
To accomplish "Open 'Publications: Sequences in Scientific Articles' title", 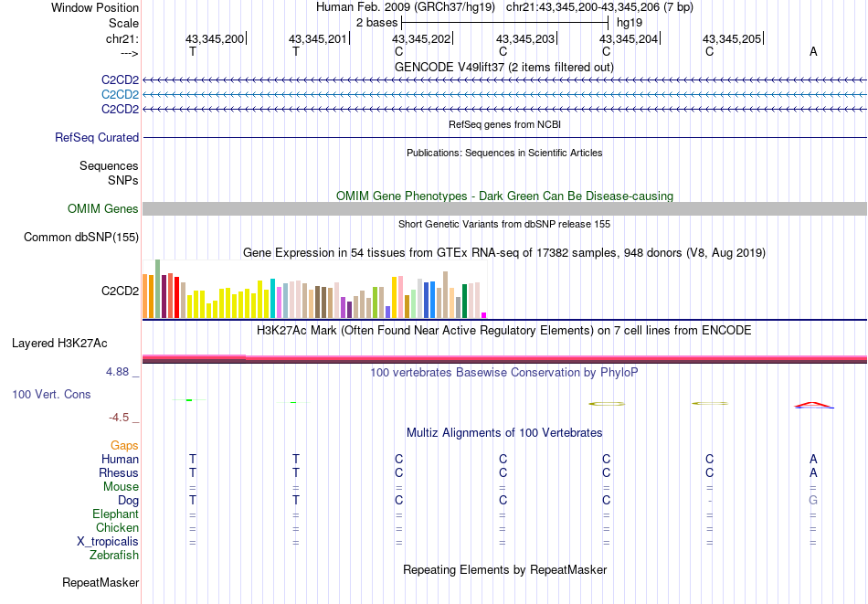I will tap(504, 153).
